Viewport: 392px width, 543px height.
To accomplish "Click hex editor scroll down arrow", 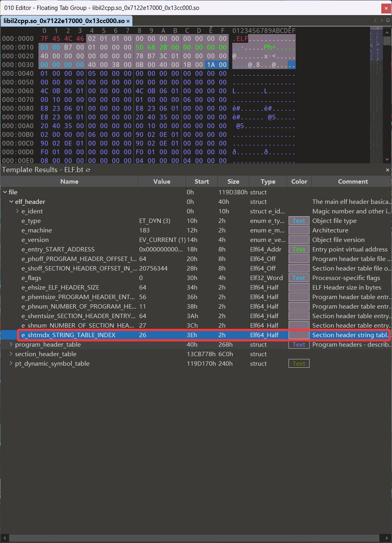I will coord(387,159).
